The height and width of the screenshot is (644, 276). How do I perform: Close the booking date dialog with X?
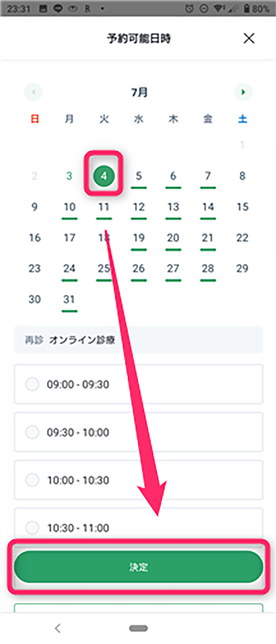click(249, 38)
